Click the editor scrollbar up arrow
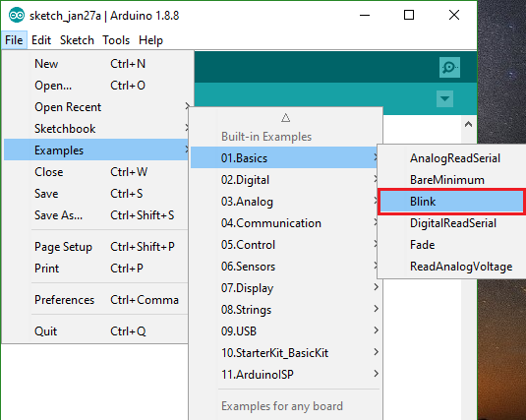The height and width of the screenshot is (420, 526). pos(469,125)
